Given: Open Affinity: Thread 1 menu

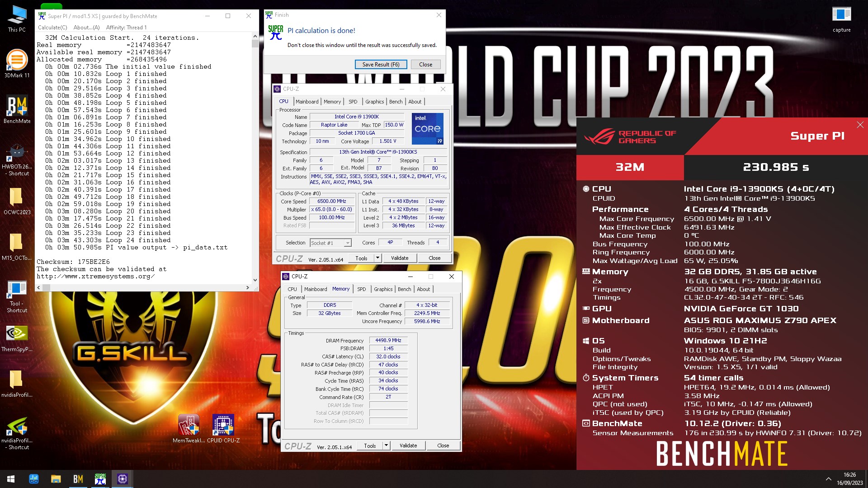Looking at the screenshot, I should tap(126, 28).
